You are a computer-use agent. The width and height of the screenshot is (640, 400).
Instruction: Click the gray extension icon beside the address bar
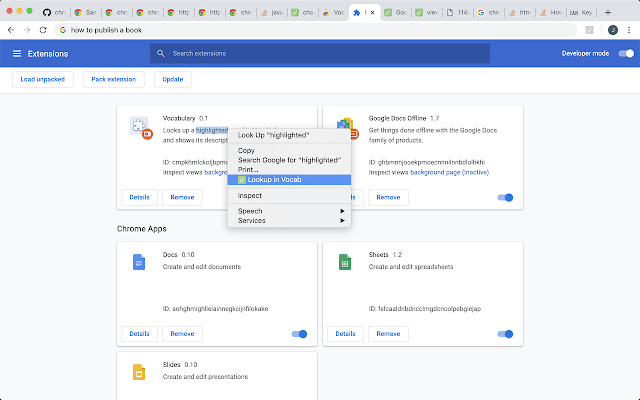589,30
